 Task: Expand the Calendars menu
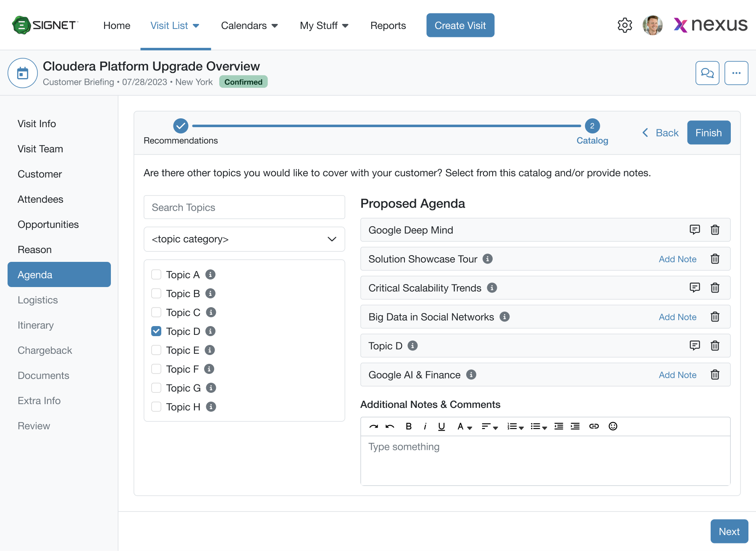tap(249, 26)
